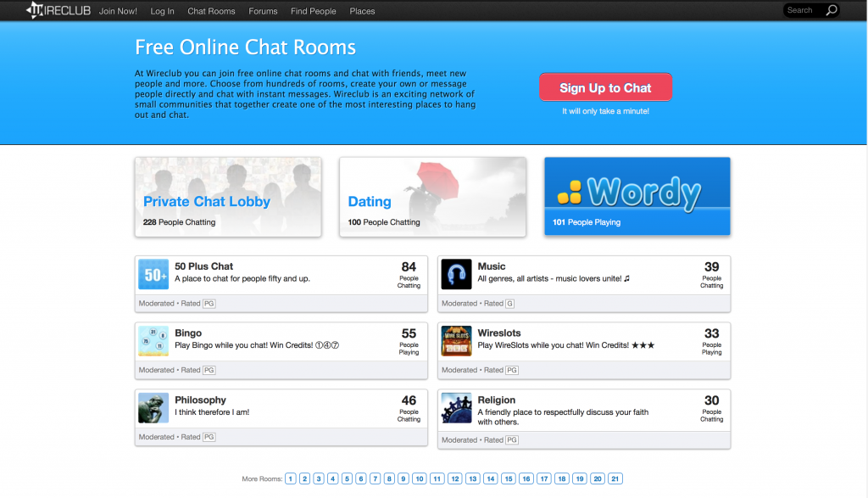868x498 pixels.
Task: Open the Forums menu item
Action: click(263, 11)
